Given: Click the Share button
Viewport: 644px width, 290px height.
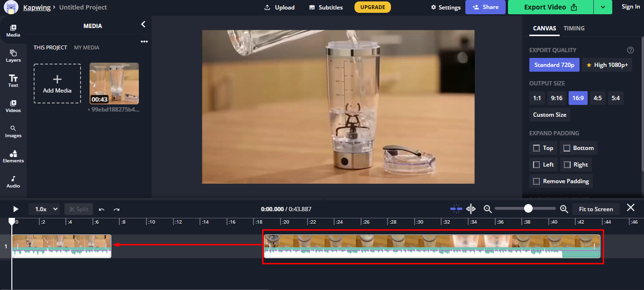Looking at the screenshot, I should tap(485, 7).
